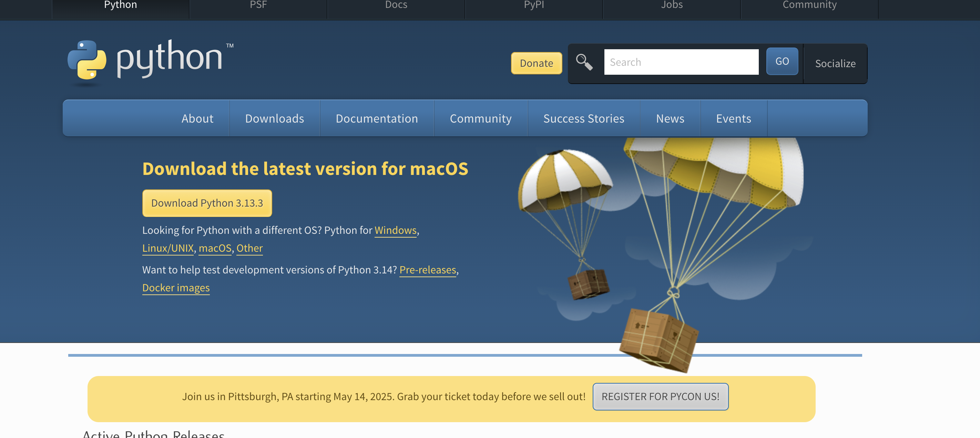Focus the Search input field
This screenshot has width=980, height=438.
pos(681,62)
